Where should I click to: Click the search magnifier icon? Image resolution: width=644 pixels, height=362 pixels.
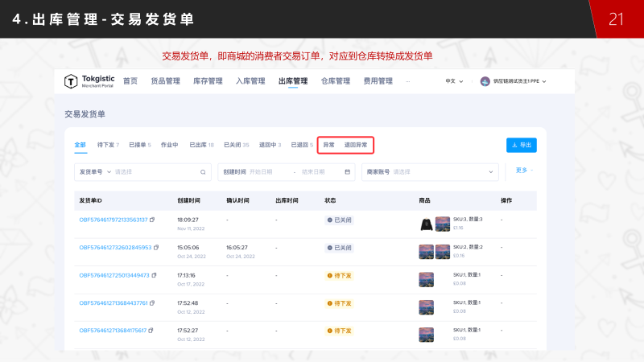click(x=203, y=172)
